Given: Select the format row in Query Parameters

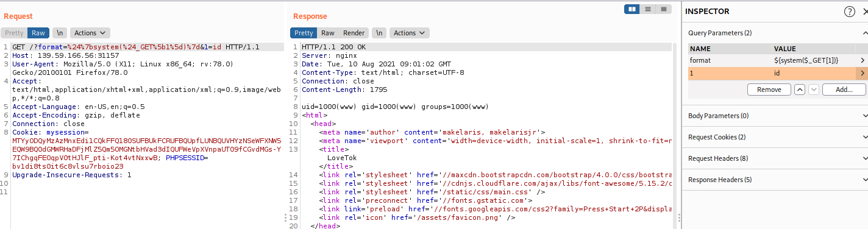Looking at the screenshot, I should 777,60.
